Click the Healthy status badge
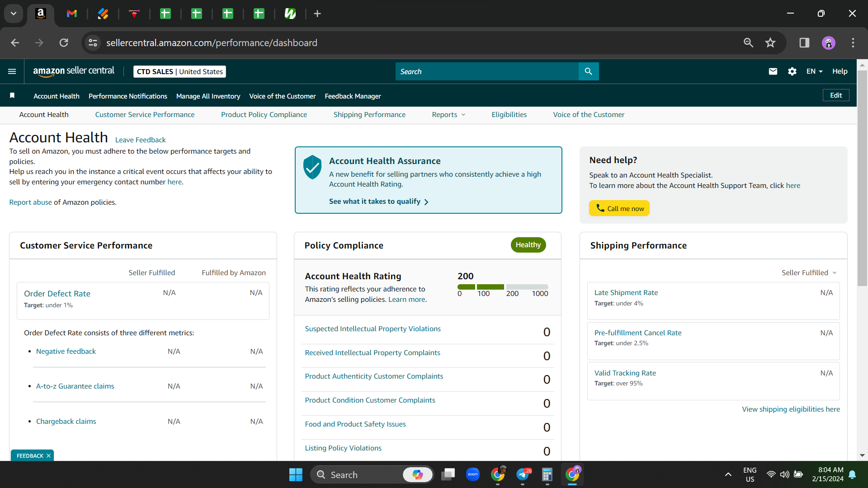The width and height of the screenshot is (868, 488). coord(528,245)
